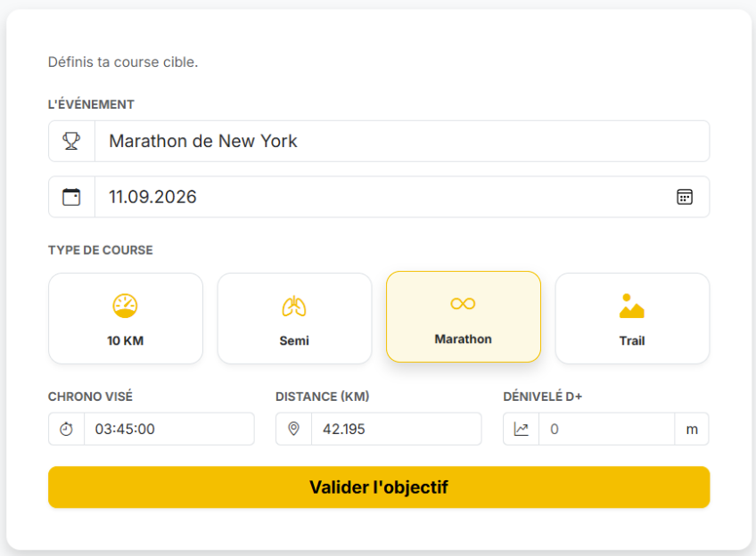This screenshot has height=556, width=756.
Task: Click the speedometer icon on the 10 KM card
Action: (x=125, y=305)
